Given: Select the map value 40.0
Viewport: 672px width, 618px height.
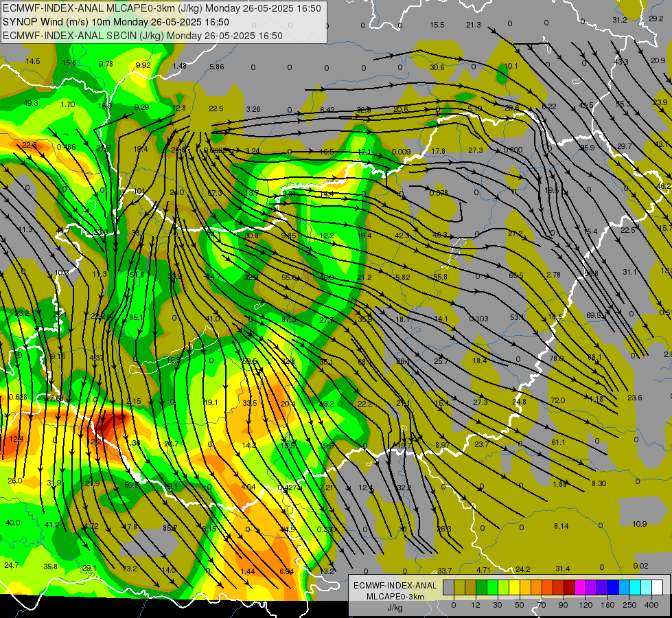Looking at the screenshot, I should (x=13, y=523).
